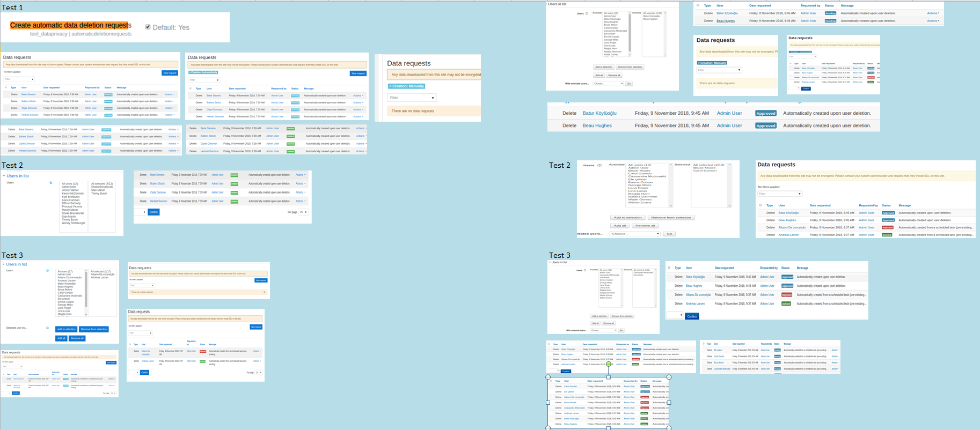Select "All users (12)" in left Test 2 list

[70, 184]
